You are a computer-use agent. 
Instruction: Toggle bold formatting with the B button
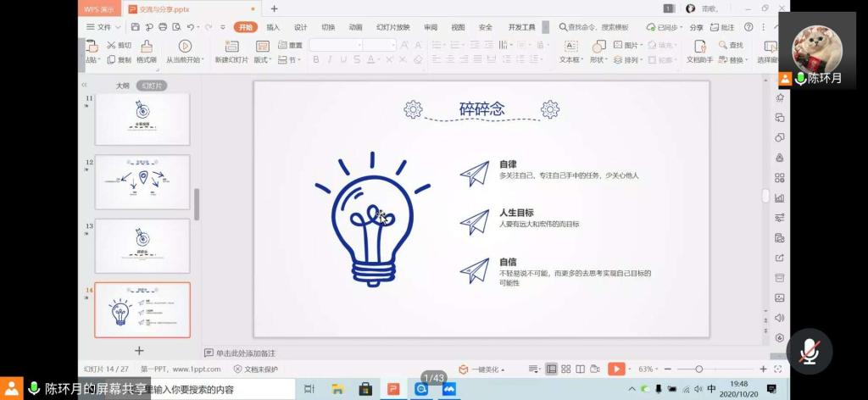pyautogui.click(x=316, y=59)
